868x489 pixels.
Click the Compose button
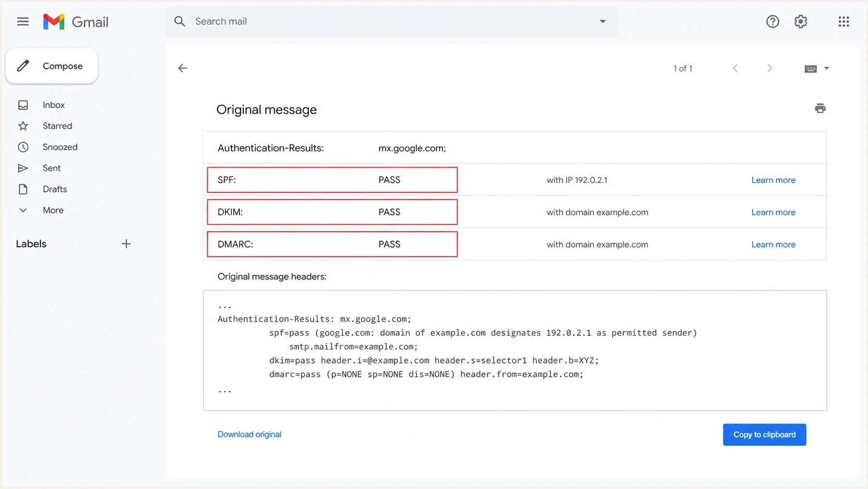51,66
